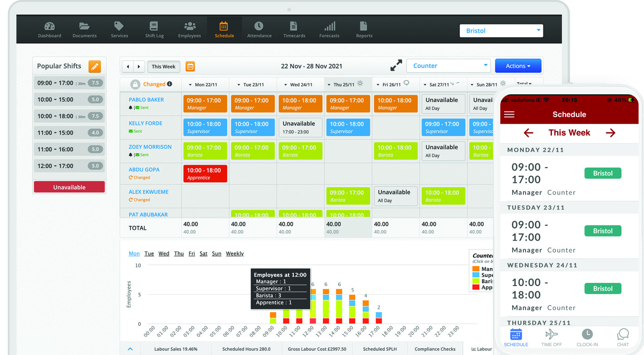644x355 pixels.
Task: Open Clock-In on the mobile app
Action: [x=587, y=337]
